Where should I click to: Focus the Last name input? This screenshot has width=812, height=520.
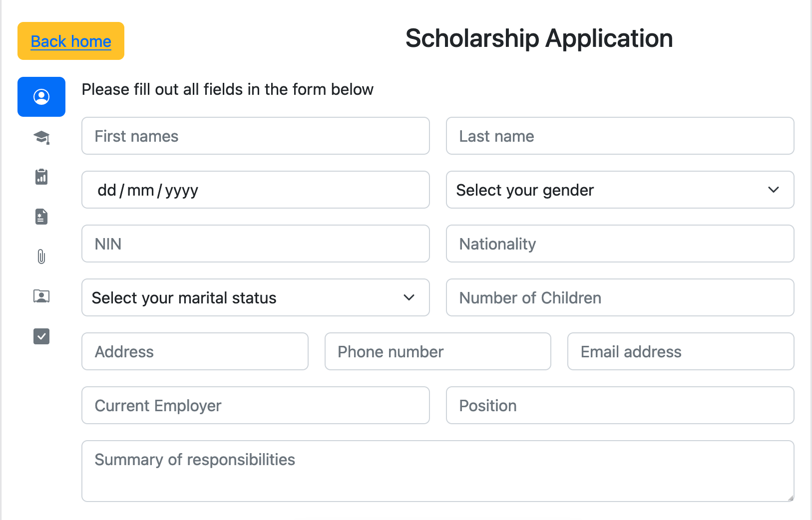[x=620, y=136]
